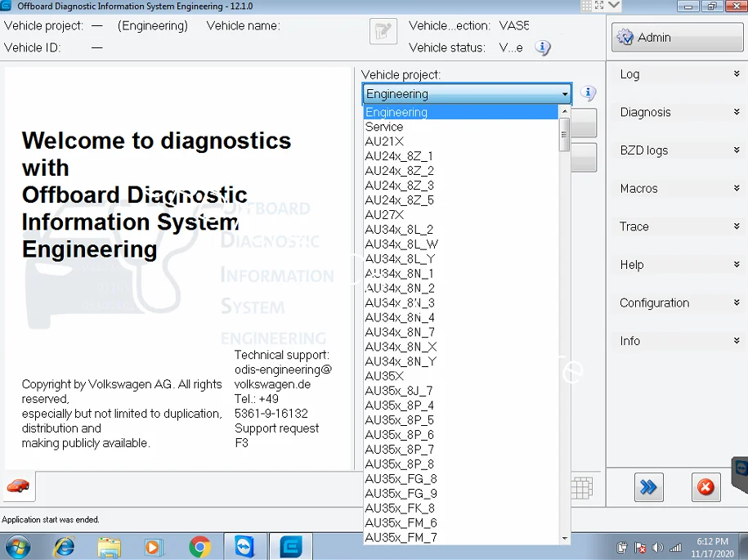Pick AU34x_8L_W from list
This screenshot has height=560, width=748.
point(461,244)
